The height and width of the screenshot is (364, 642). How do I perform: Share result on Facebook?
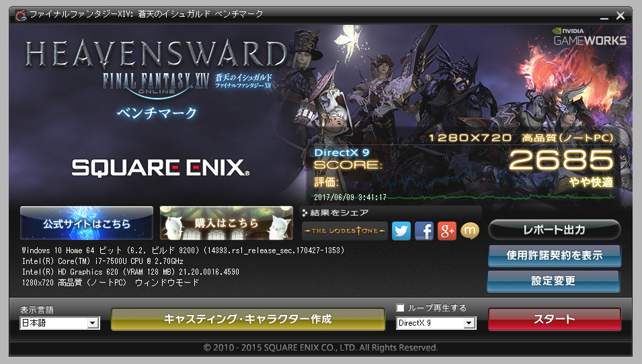click(424, 231)
